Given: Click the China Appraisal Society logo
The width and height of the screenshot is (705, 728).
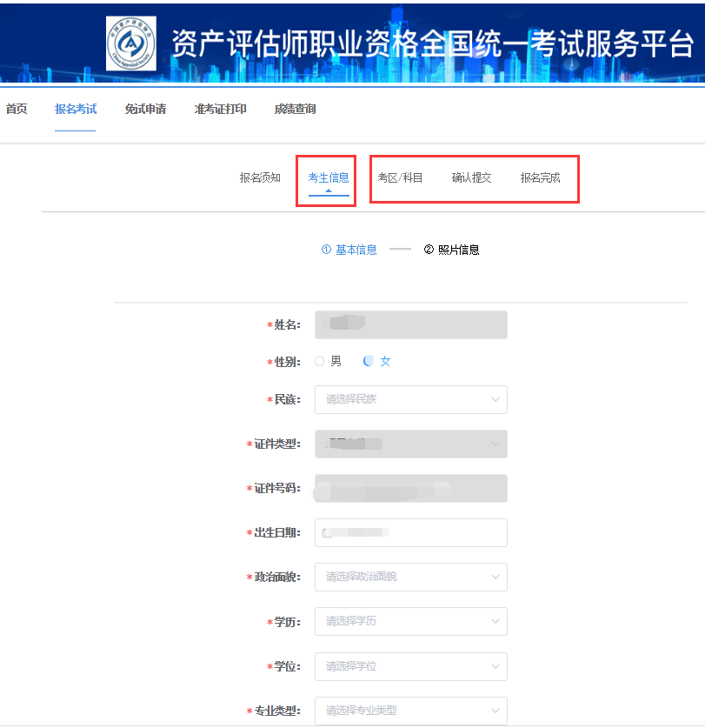Looking at the screenshot, I should click(x=131, y=43).
